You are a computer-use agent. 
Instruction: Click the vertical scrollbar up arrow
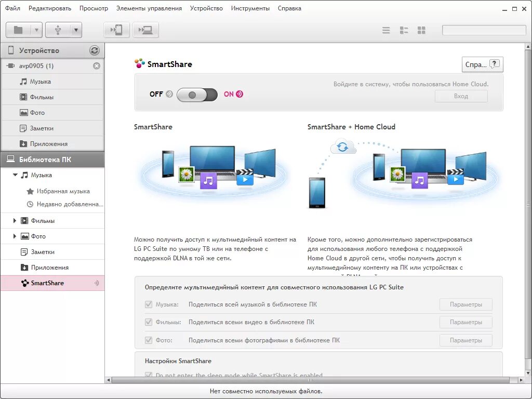[x=528, y=47]
